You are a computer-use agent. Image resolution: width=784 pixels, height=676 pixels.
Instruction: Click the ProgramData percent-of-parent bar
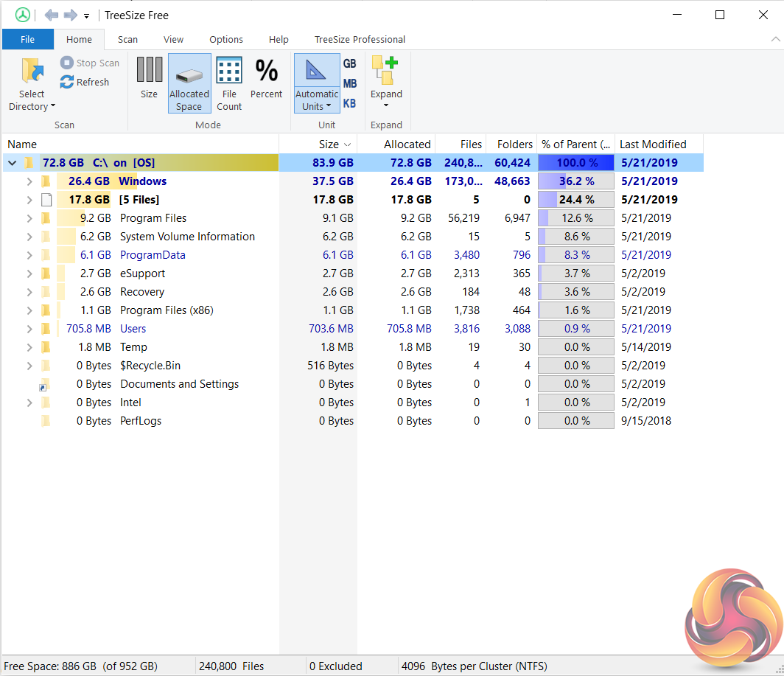point(575,255)
